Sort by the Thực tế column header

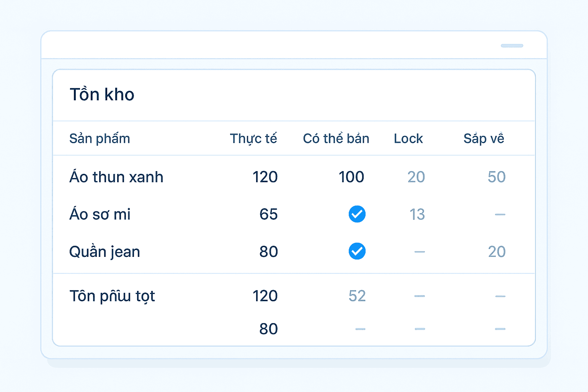253,139
